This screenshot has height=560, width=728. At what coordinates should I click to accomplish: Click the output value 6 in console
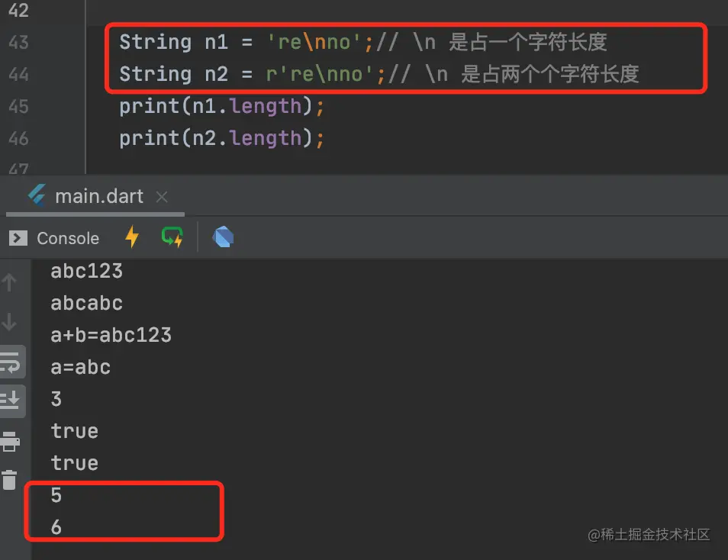pyautogui.click(x=56, y=526)
